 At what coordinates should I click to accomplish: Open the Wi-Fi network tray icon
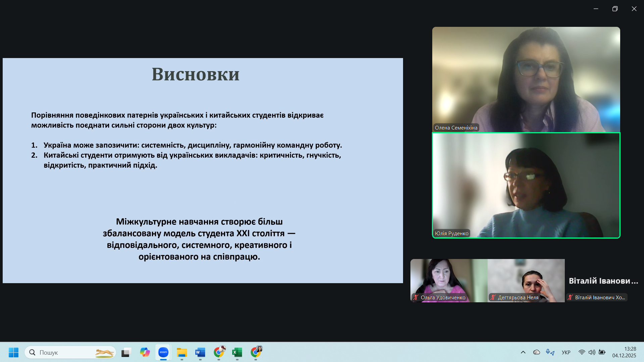pyautogui.click(x=582, y=352)
